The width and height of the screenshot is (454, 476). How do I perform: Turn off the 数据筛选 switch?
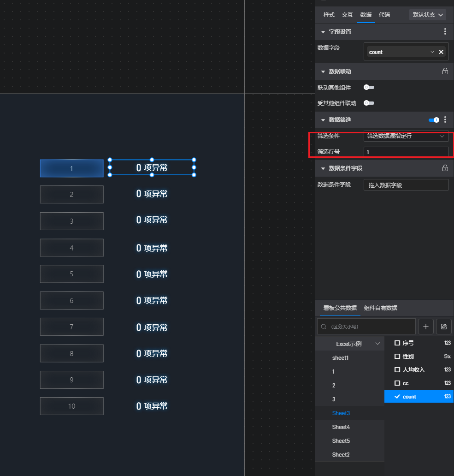(x=434, y=120)
